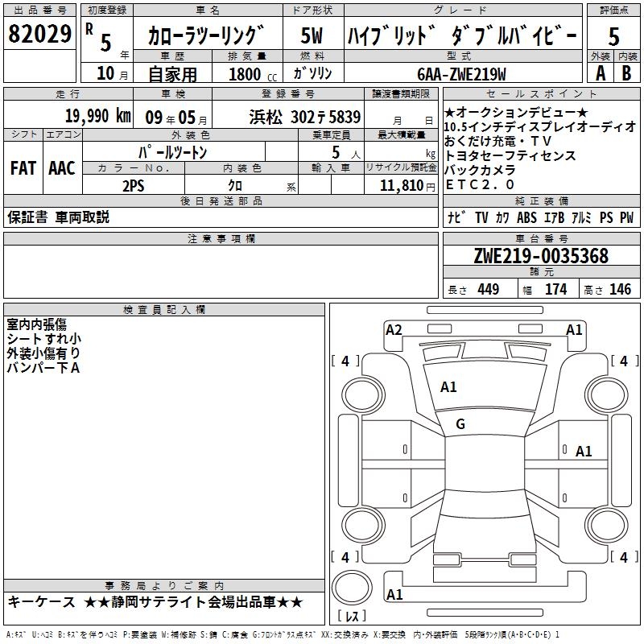Click the A2 damage marker on the diagram
Screen dimensions: 644x644
point(394,329)
